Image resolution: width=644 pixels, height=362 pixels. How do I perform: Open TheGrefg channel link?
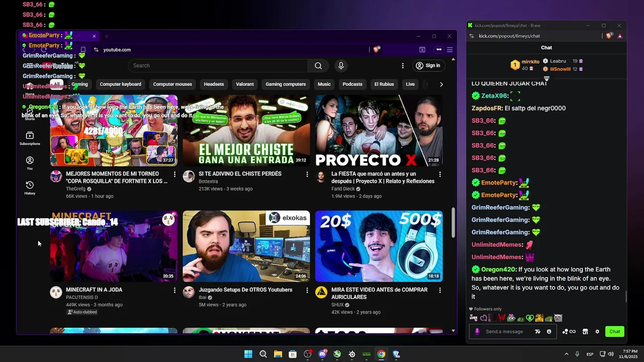pyautogui.click(x=76, y=189)
